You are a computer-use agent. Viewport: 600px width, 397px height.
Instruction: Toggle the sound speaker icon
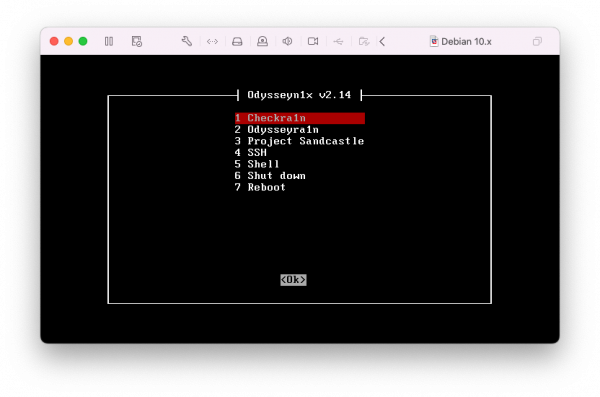pyautogui.click(x=287, y=41)
